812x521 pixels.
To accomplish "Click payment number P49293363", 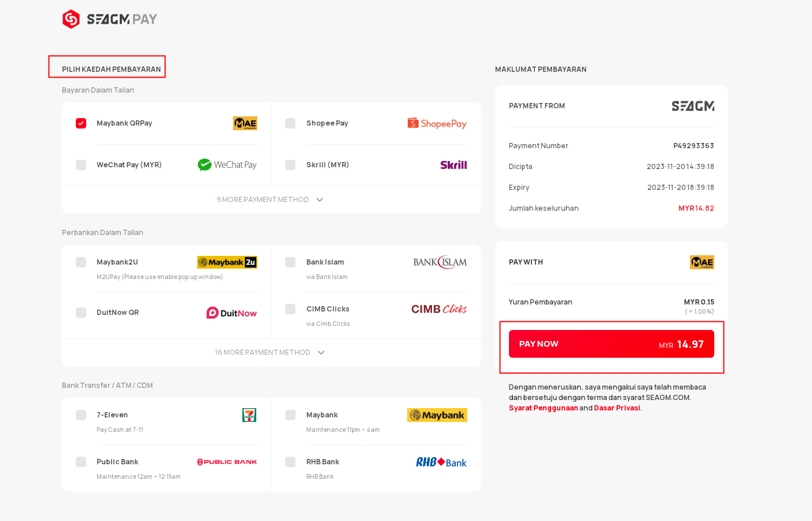I will (693, 146).
